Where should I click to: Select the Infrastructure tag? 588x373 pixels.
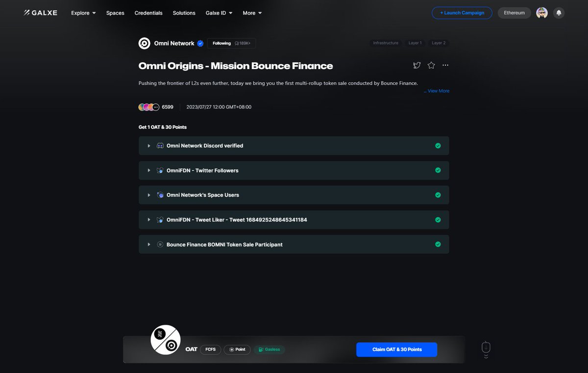386,43
